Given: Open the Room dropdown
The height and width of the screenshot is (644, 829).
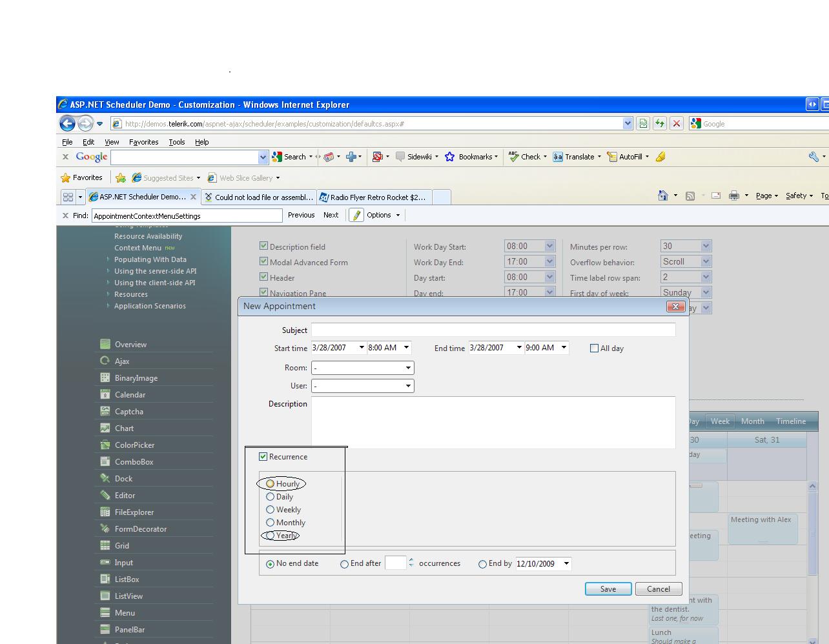Looking at the screenshot, I should click(408, 368).
